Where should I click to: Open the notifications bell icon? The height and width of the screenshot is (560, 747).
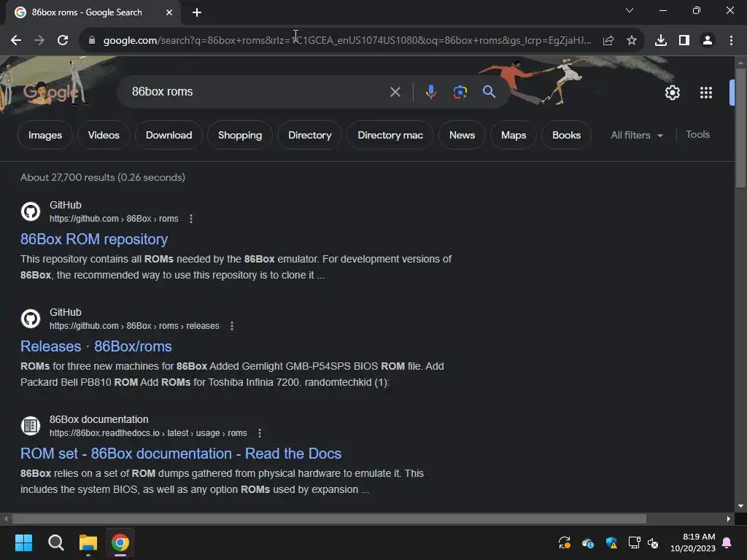pos(727,542)
